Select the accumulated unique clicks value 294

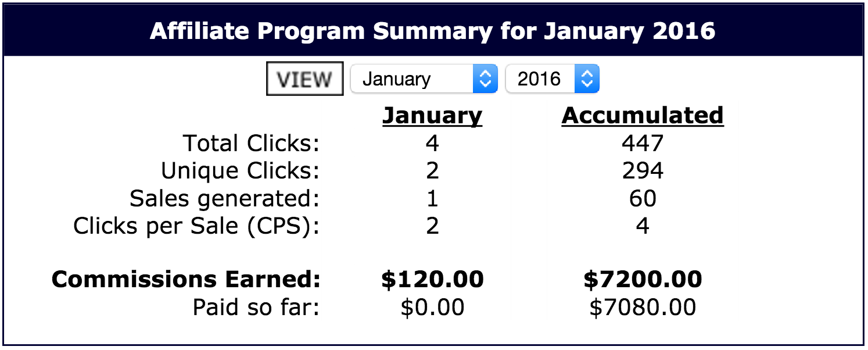coord(643,171)
